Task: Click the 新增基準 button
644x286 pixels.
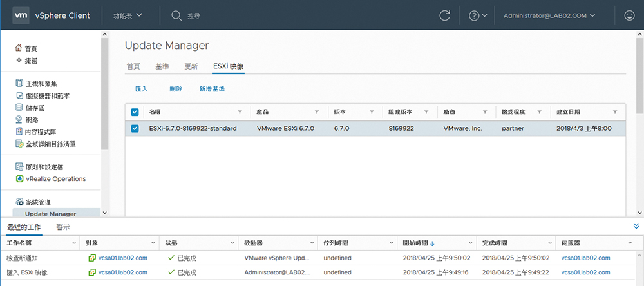Action: pyautogui.click(x=212, y=89)
